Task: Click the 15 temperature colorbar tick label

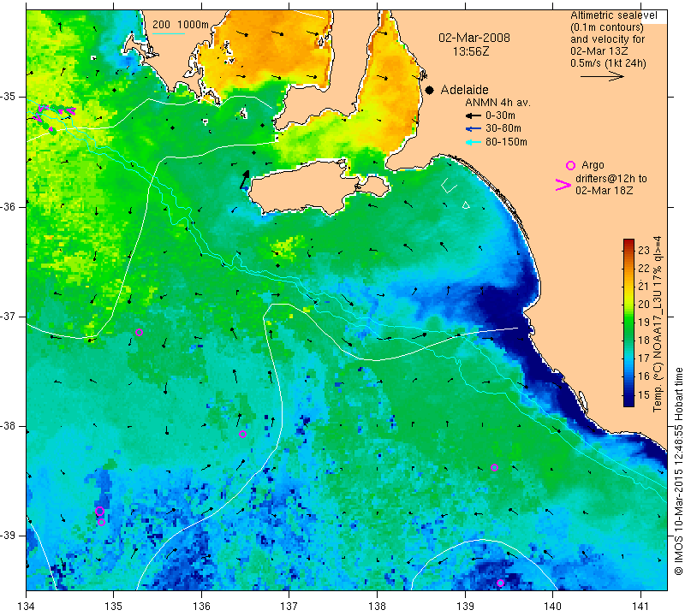Action: (644, 394)
